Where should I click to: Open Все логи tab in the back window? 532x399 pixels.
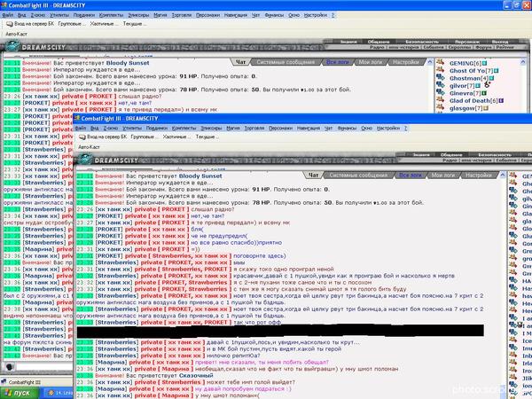[x=337, y=62]
